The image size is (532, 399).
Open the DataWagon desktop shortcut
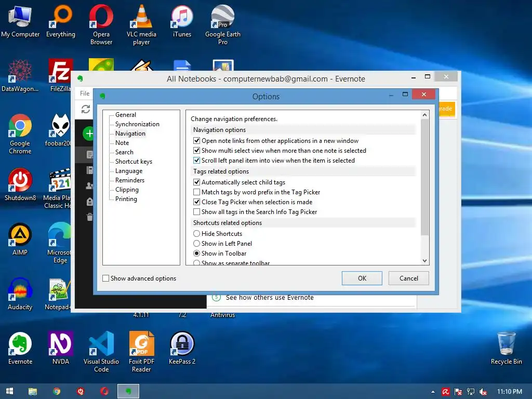[20, 75]
